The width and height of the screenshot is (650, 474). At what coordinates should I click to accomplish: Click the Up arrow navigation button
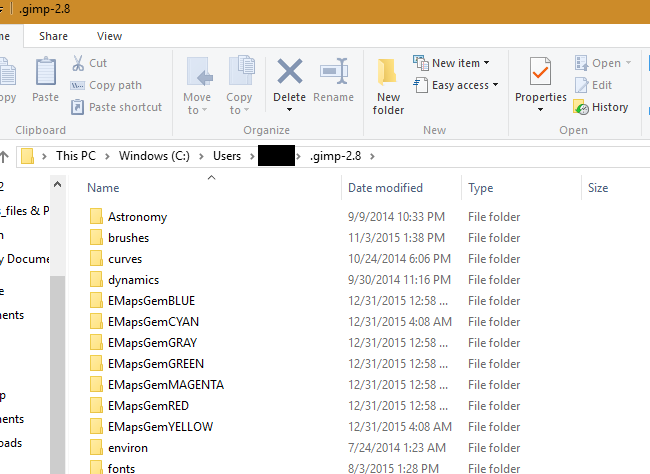coord(4,156)
